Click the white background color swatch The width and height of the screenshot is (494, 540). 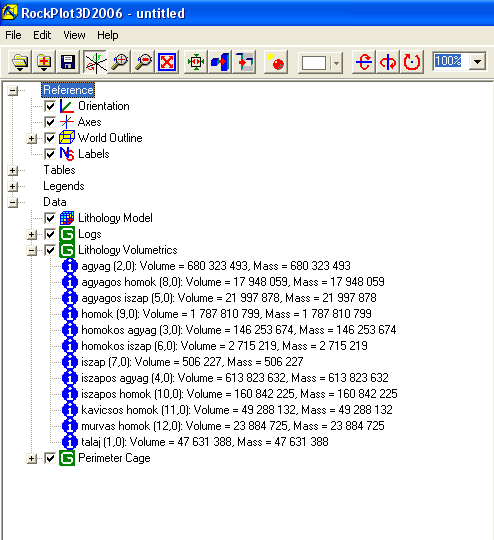click(x=314, y=63)
